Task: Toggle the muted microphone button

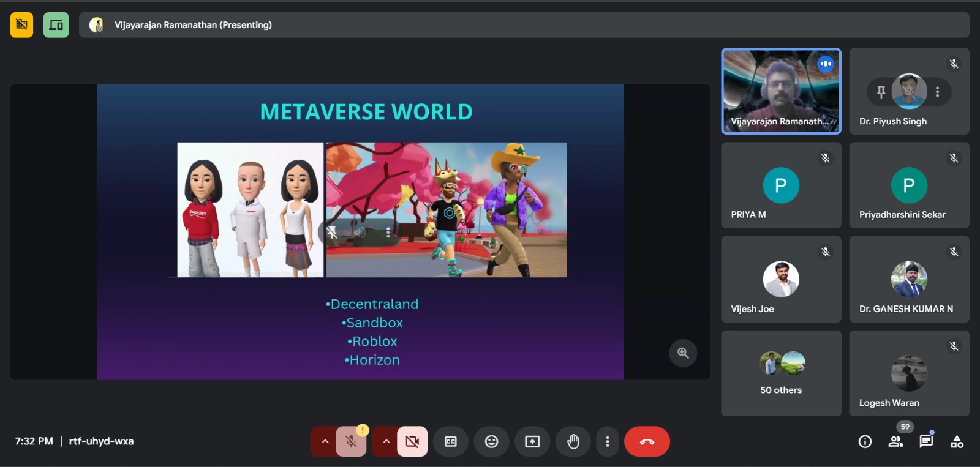Action: (x=351, y=441)
